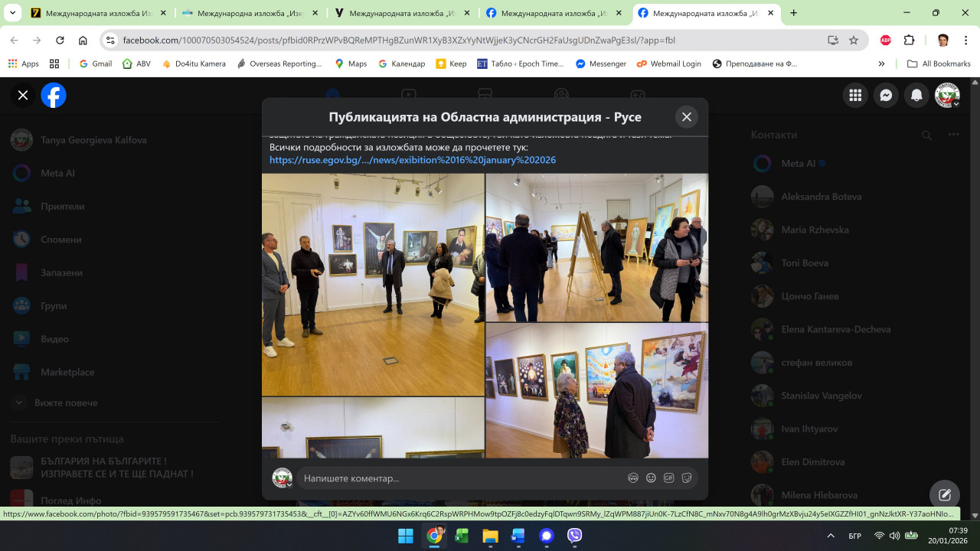Viewport: 980px width, 551px height.
Task: Click the 'Напишете коментар...' input field
Action: point(459,478)
